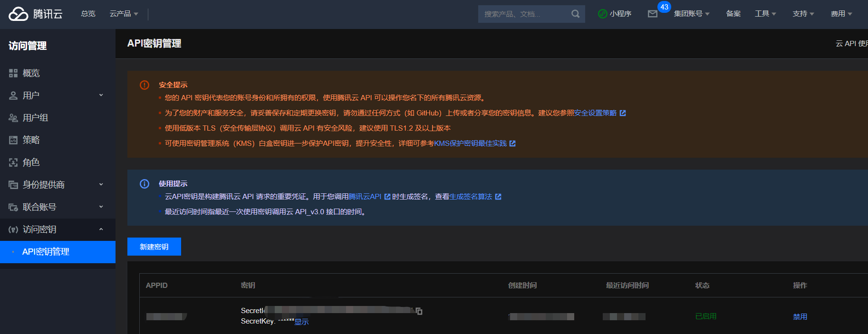Click 显示 to reveal SecretKey
This screenshot has height=334, width=868.
click(302, 322)
